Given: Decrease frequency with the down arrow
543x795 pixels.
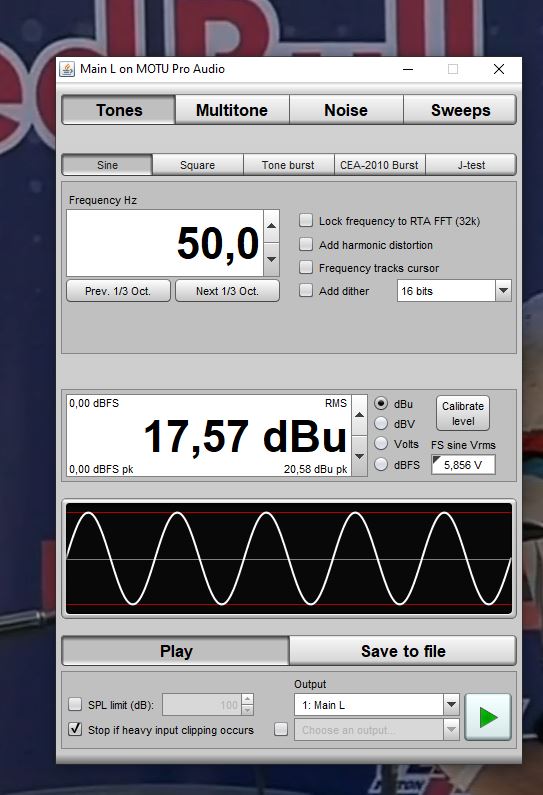Looking at the screenshot, I should 272,259.
